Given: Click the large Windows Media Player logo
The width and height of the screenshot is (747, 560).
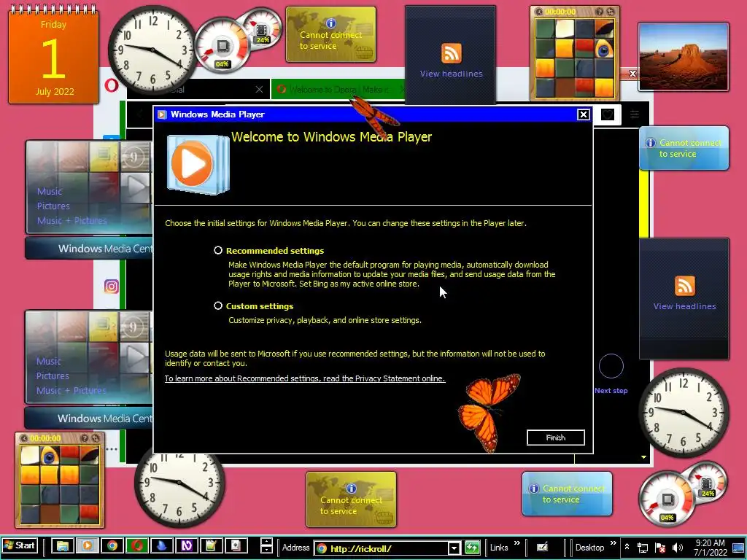Looking at the screenshot, I should pyautogui.click(x=198, y=164).
